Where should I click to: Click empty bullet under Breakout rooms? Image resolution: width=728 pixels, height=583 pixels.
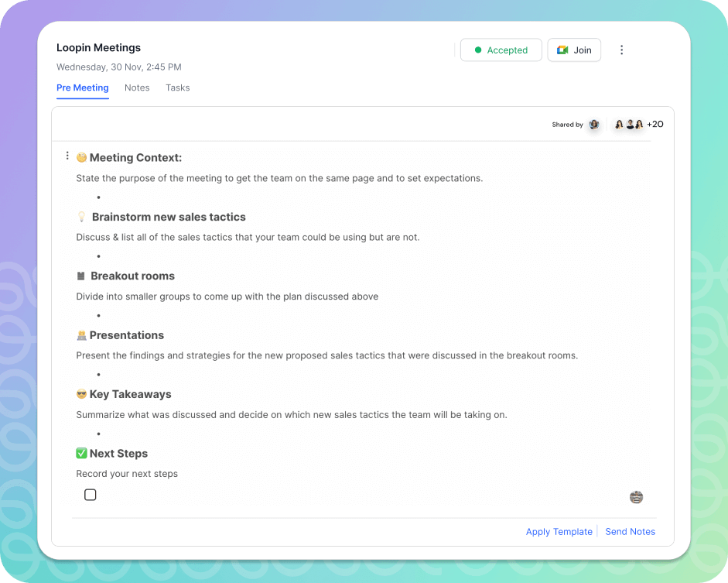98,316
